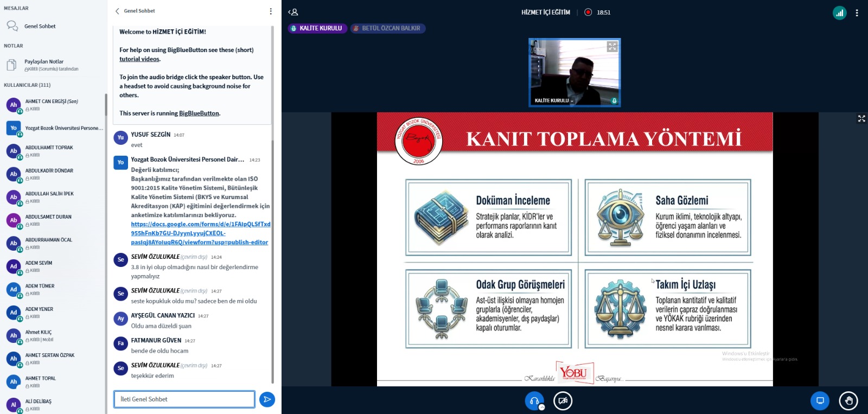Screen dimensions: 868x414
Task: Click the chat message input field
Action: pyautogui.click(x=184, y=399)
